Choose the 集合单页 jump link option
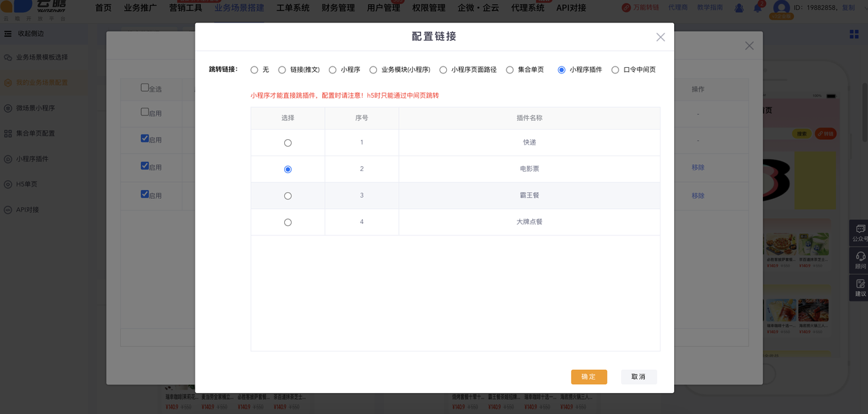 [510, 70]
